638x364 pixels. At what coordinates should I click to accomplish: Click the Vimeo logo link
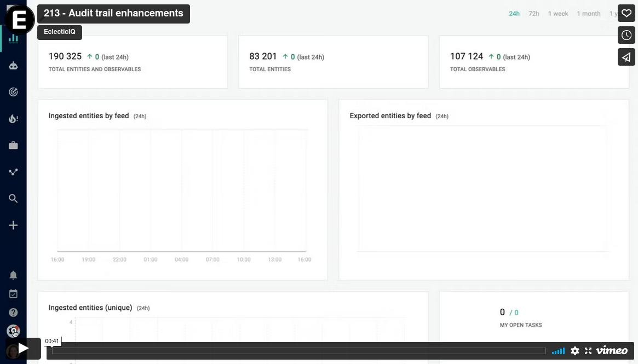pyautogui.click(x=613, y=351)
